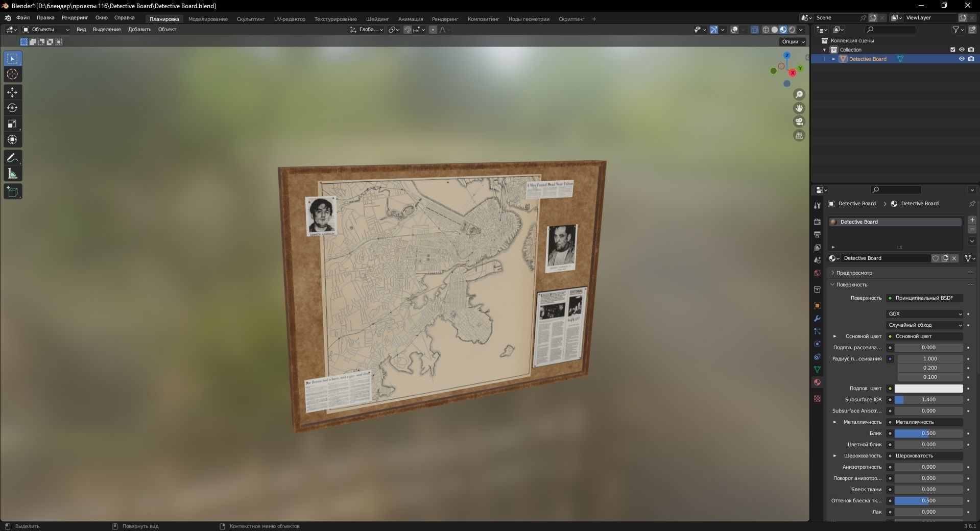This screenshot has height=531, width=980.
Task: Open the Add menu labeled Добавить
Action: click(x=139, y=30)
